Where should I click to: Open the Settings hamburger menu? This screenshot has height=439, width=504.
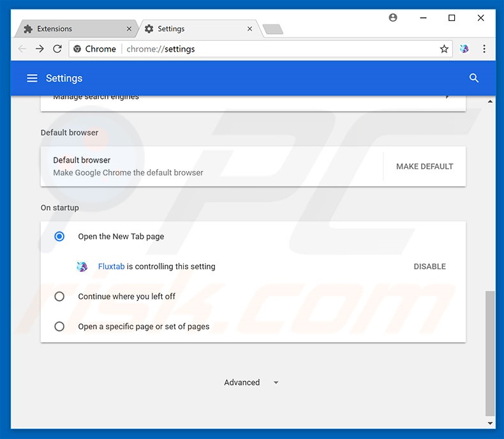coord(32,78)
